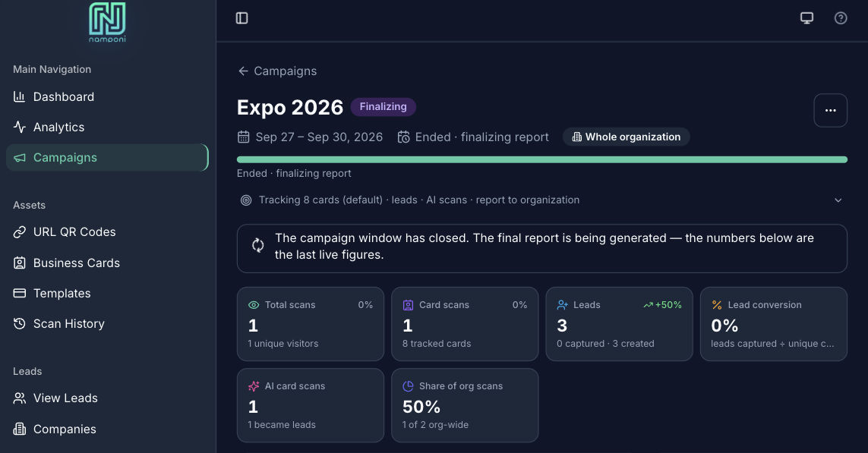The width and height of the screenshot is (868, 453).
Task: Click the Templates card icon
Action: click(20, 293)
